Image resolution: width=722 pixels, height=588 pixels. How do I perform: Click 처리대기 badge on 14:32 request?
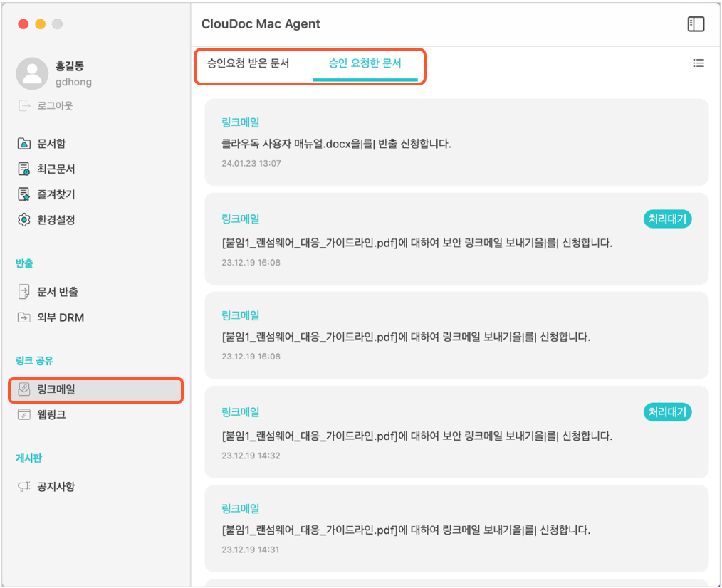point(667,411)
